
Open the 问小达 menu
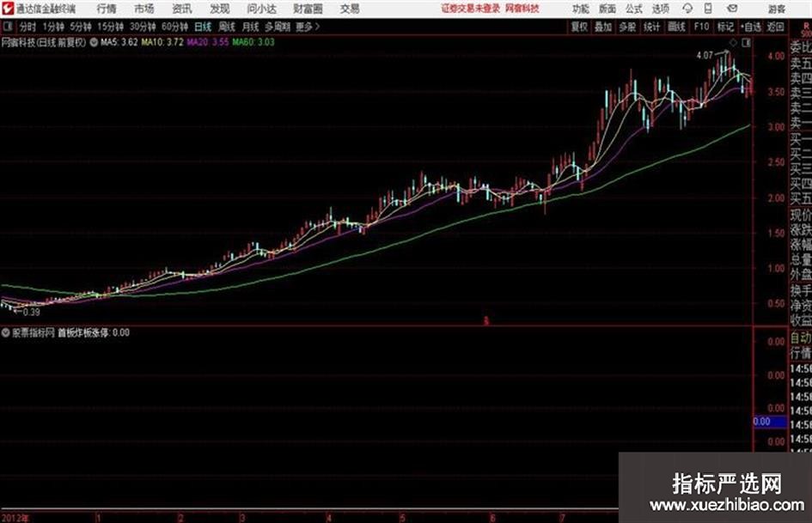261,9
